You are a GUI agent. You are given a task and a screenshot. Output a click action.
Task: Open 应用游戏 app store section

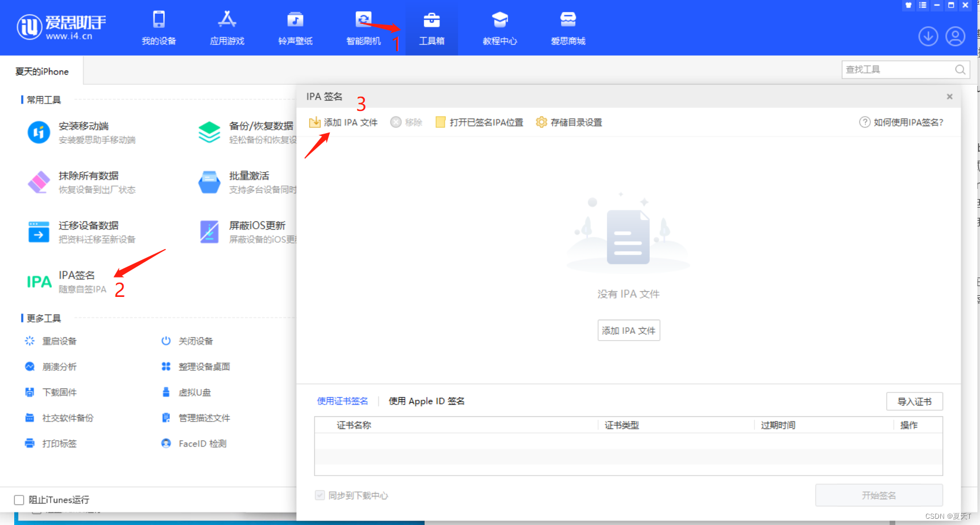coord(227,27)
